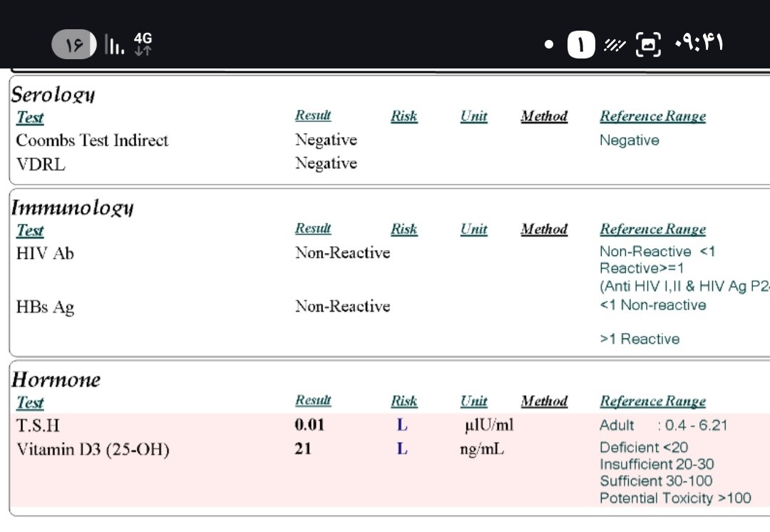Tap the notification dot in status bar
Image resolution: width=770 pixels, height=532 pixels.
click(x=549, y=45)
